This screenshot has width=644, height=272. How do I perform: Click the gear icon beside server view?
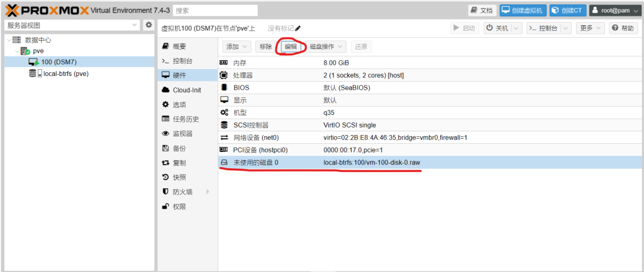pos(149,25)
